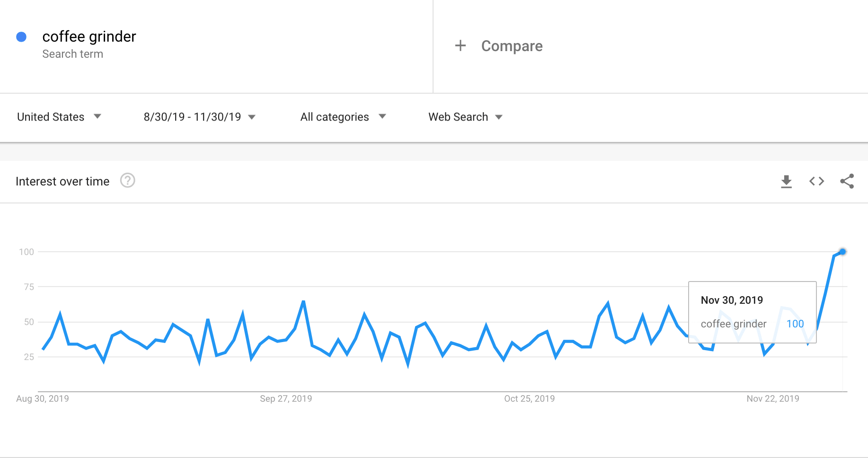
Task: Edit the coffee grinder search term
Action: pyautogui.click(x=89, y=37)
